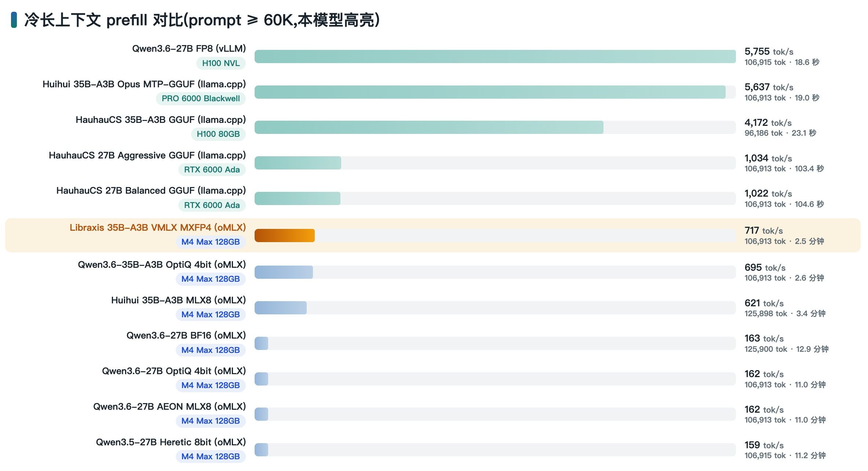
Task: Click the '159 tok/s' value
Action: 764,445
